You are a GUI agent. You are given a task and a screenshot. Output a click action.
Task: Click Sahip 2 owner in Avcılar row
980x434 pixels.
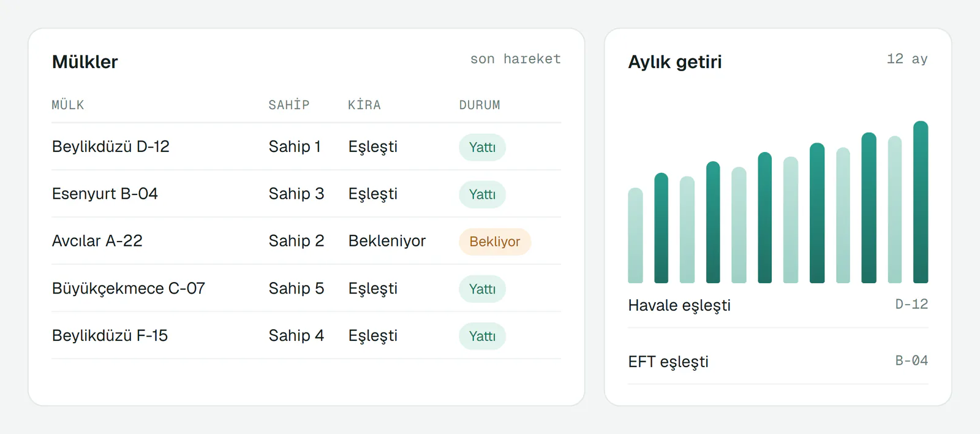(296, 241)
